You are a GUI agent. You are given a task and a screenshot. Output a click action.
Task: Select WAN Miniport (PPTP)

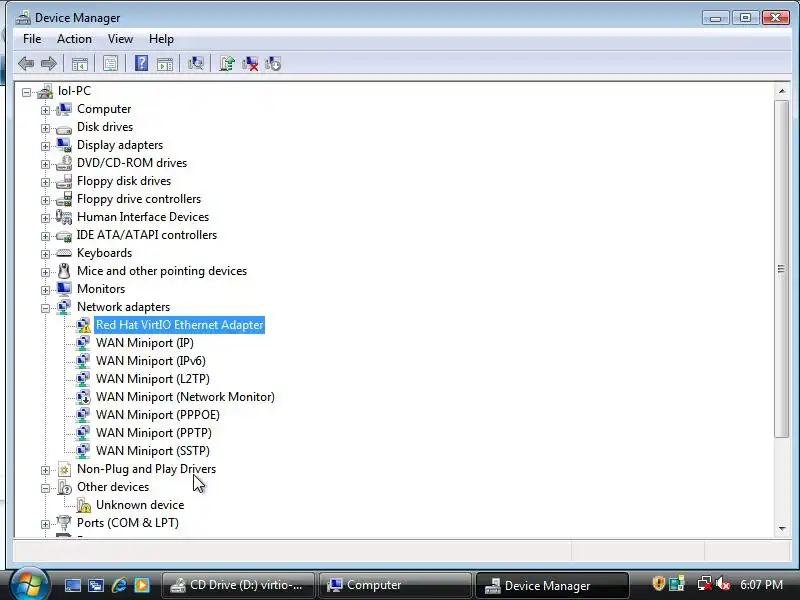154,433
